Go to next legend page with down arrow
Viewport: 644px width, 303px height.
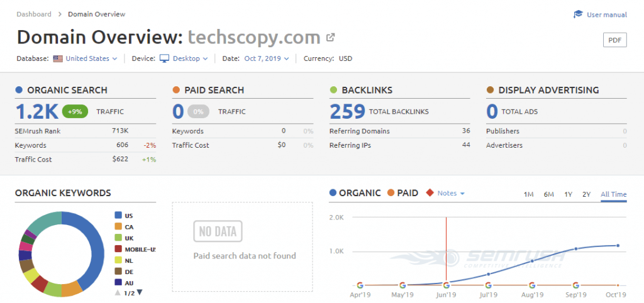[x=139, y=293]
